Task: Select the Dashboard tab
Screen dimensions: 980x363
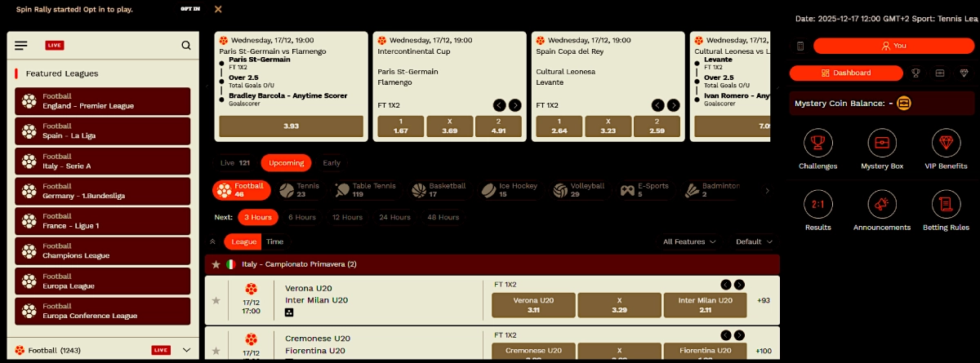Action: [845, 73]
